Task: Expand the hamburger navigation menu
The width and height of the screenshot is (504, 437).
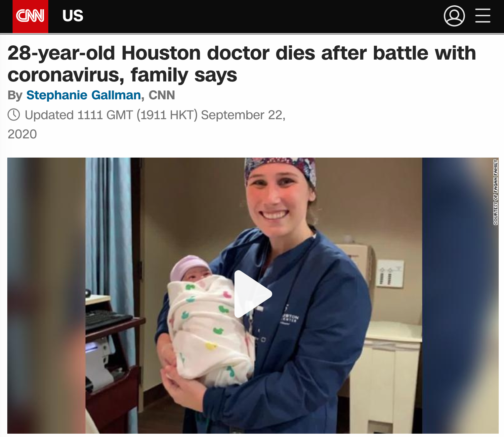Action: 483,16
